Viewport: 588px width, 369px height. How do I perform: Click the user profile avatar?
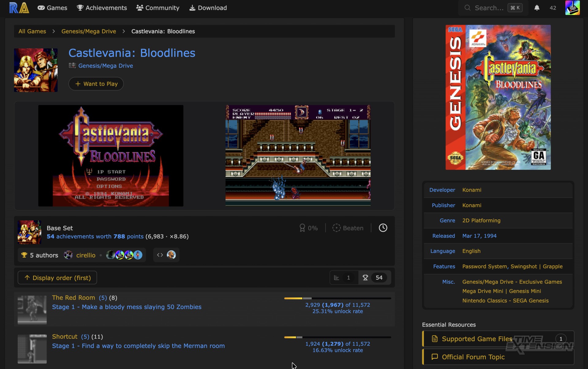pyautogui.click(x=572, y=8)
